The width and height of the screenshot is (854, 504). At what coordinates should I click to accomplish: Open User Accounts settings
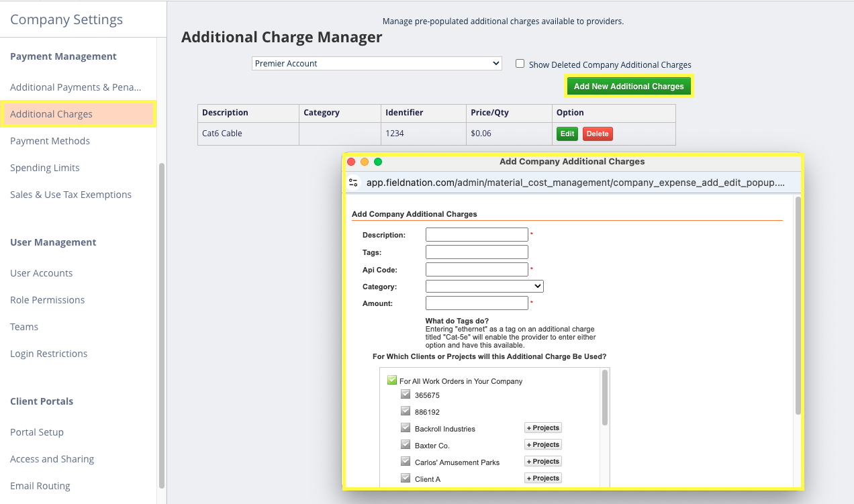(42, 273)
